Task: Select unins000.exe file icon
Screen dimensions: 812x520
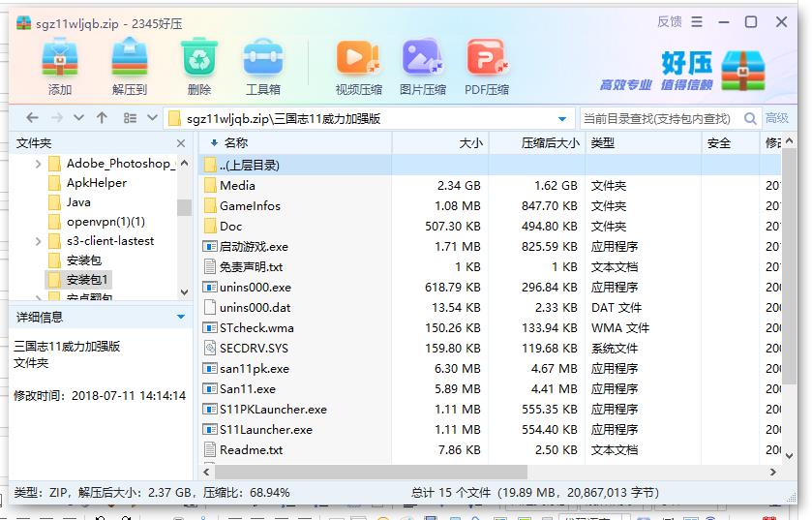Action: (210, 287)
